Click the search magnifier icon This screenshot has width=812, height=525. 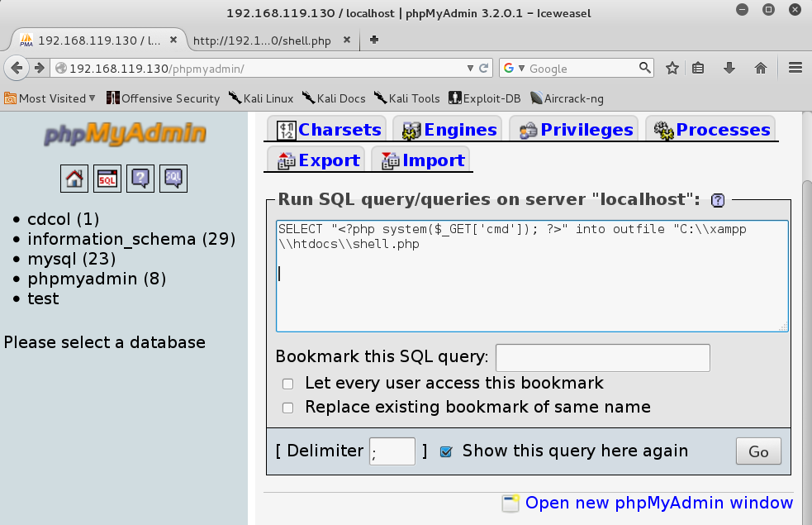click(x=645, y=68)
